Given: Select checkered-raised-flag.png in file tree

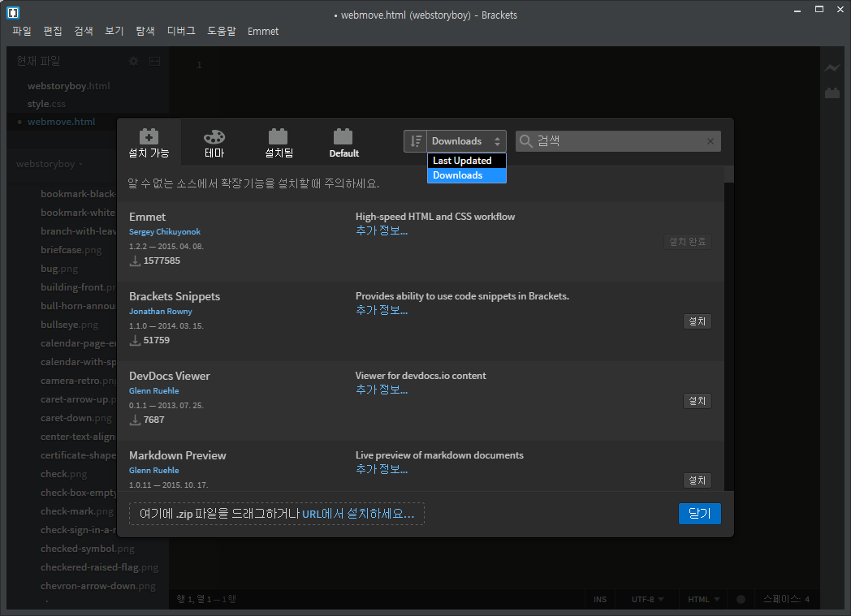Looking at the screenshot, I should [x=99, y=567].
